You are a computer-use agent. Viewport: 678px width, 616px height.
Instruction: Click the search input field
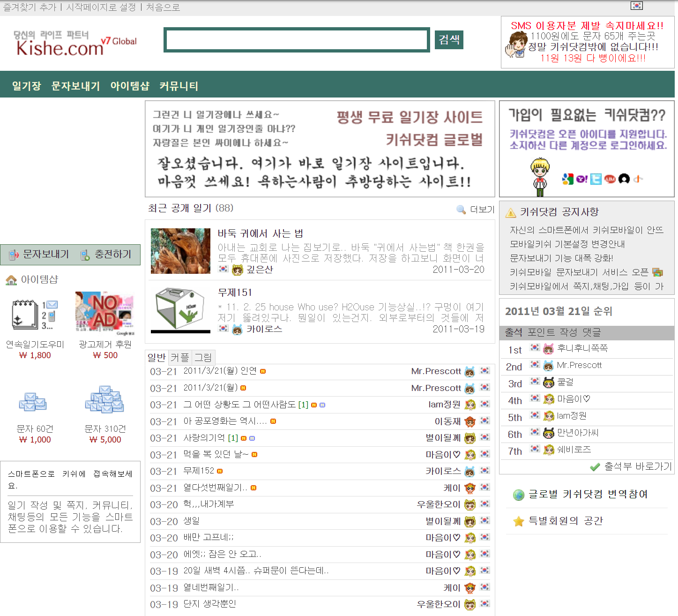(x=297, y=40)
